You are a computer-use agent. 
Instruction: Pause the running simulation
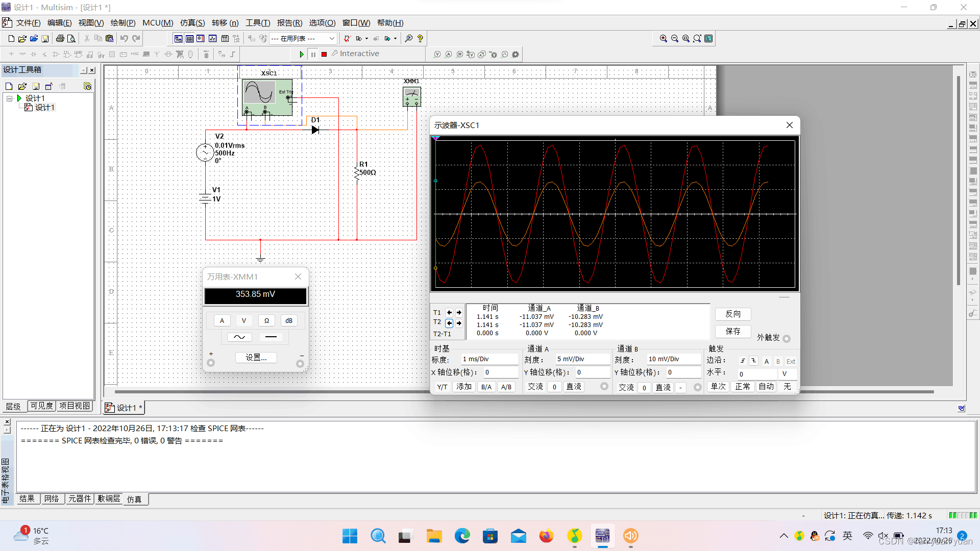(313, 54)
